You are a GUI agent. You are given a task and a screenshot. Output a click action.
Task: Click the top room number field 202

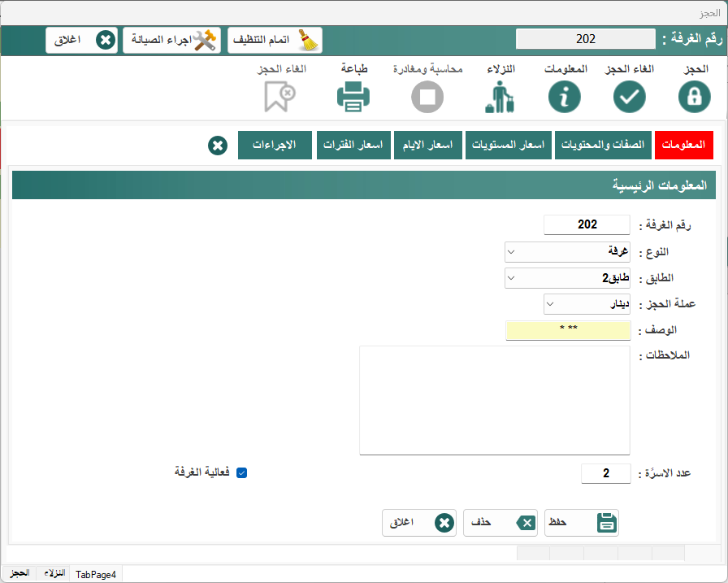pyautogui.click(x=586, y=39)
